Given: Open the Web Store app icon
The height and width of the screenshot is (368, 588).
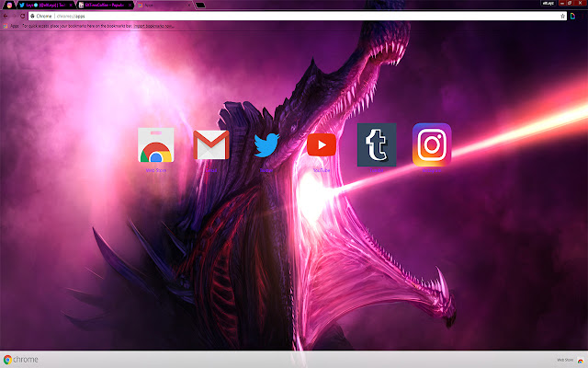Looking at the screenshot, I should pos(155,145).
